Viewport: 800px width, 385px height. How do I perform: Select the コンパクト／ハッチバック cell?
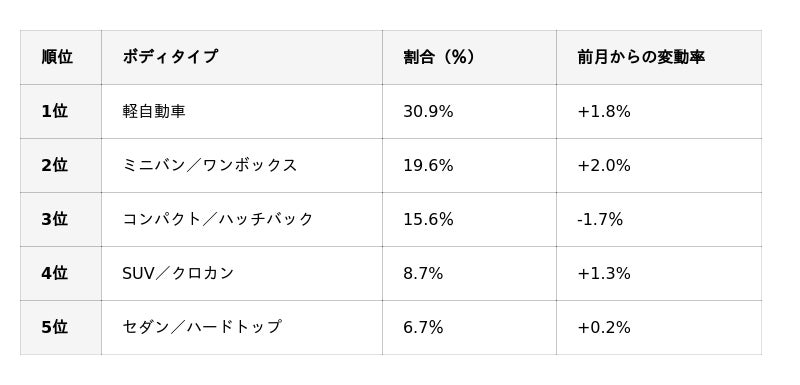coord(242,219)
